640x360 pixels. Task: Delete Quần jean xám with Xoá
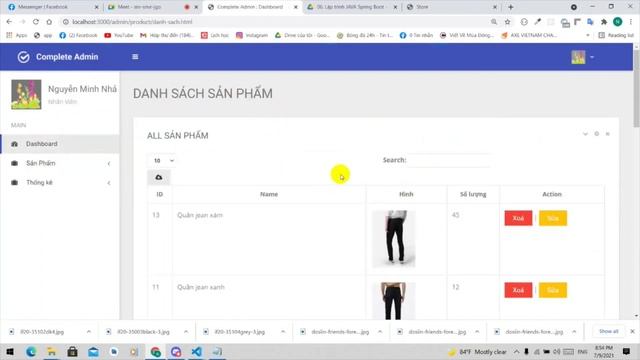tap(518, 218)
